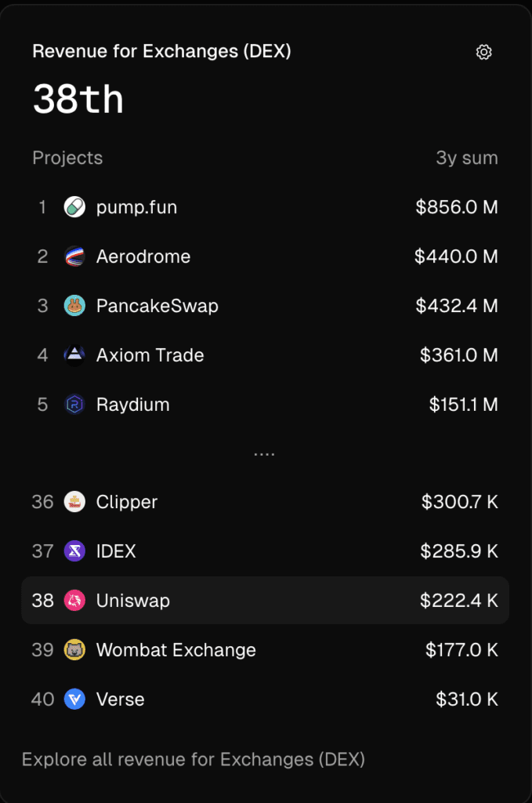Click the IDEX purple logo

(x=74, y=551)
